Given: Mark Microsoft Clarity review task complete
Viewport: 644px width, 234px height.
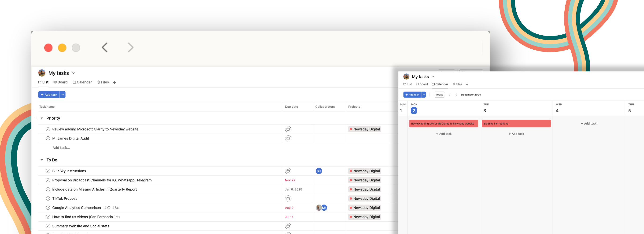Looking at the screenshot, I should (x=48, y=129).
